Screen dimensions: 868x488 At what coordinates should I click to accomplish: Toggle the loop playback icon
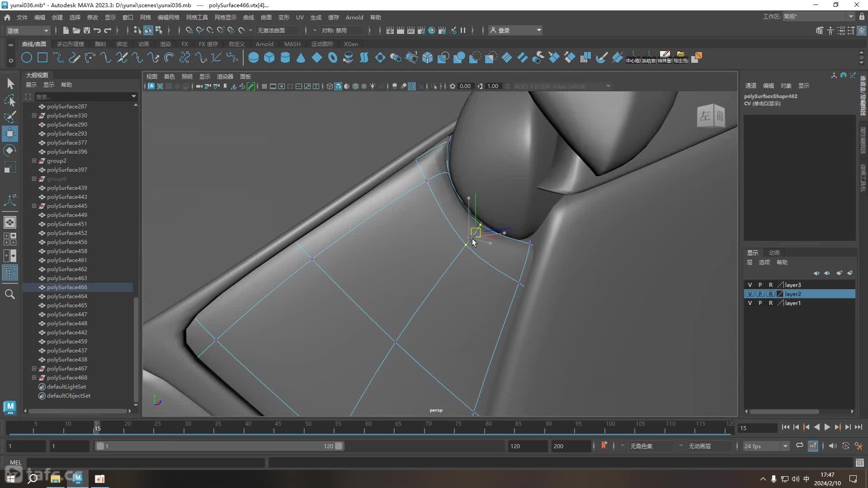(x=800, y=446)
